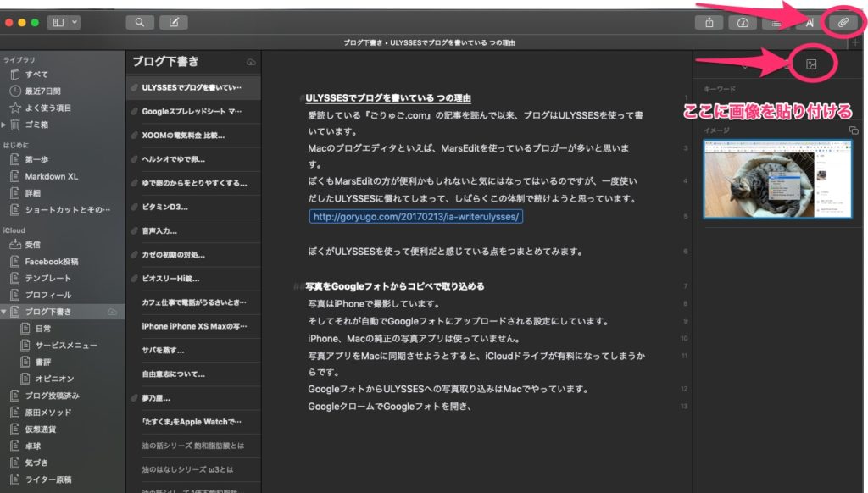Create new sheet with compose icon
The height and width of the screenshot is (493, 868).
click(174, 22)
